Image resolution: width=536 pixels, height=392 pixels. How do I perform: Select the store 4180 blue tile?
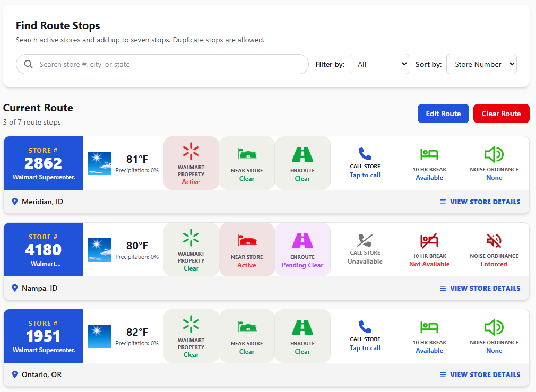[x=43, y=249]
